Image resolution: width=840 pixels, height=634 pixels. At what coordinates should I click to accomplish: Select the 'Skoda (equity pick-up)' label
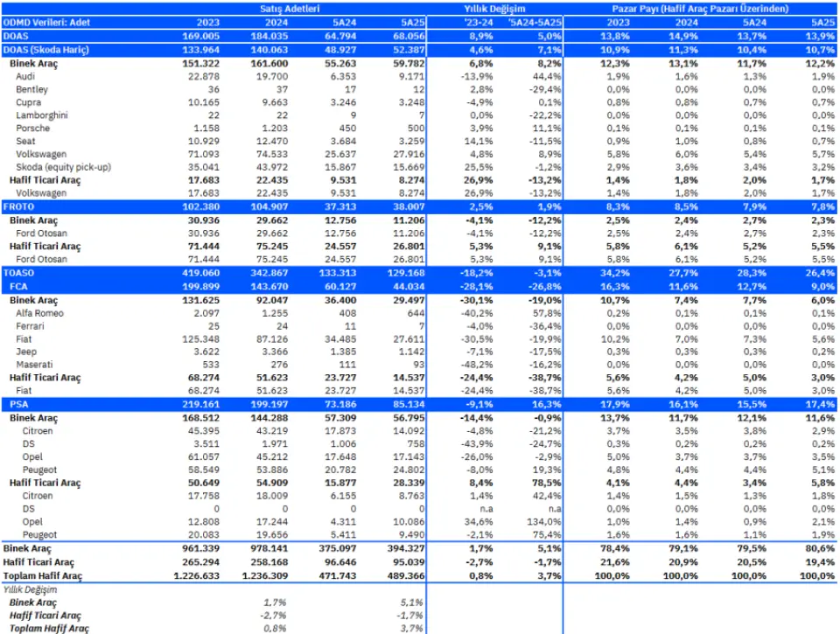point(63,167)
